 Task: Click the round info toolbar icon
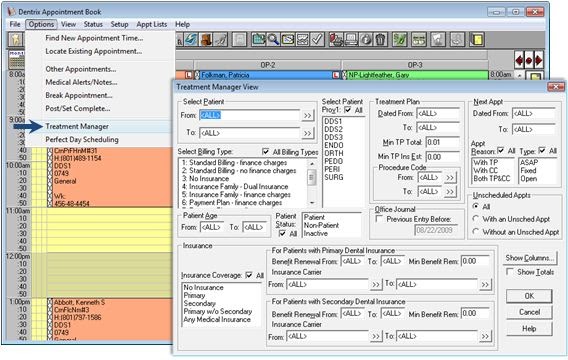[366, 39]
